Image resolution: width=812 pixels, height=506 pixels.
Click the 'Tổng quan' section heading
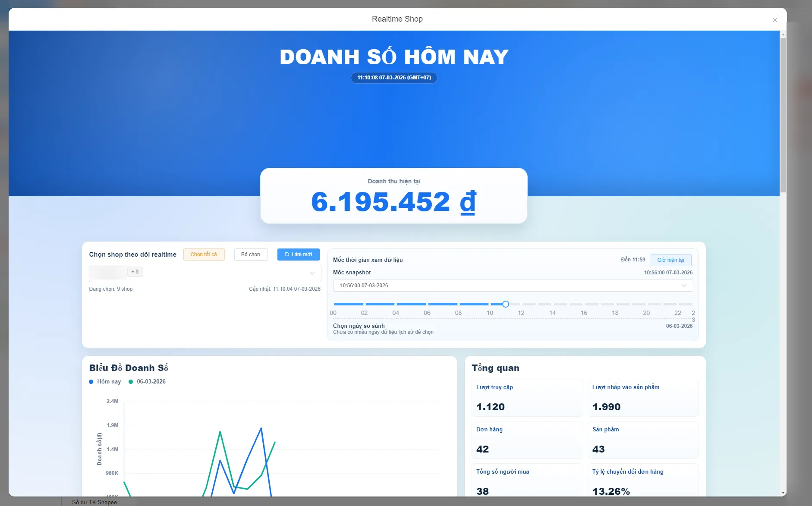click(x=495, y=368)
